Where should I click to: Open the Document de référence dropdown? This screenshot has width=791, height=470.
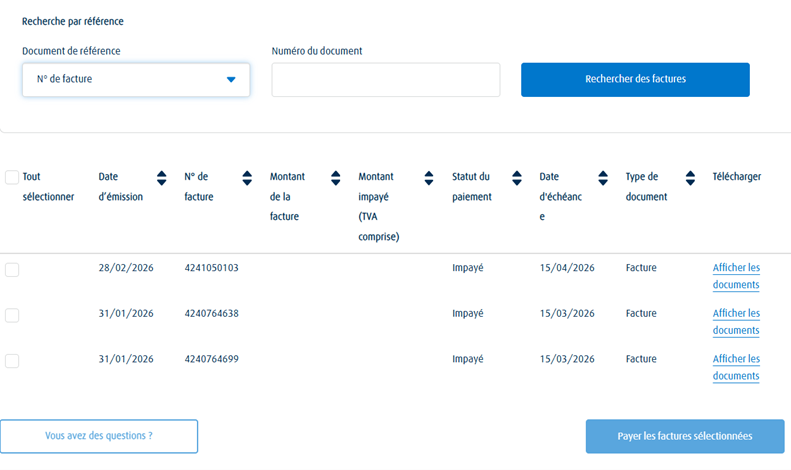click(135, 80)
